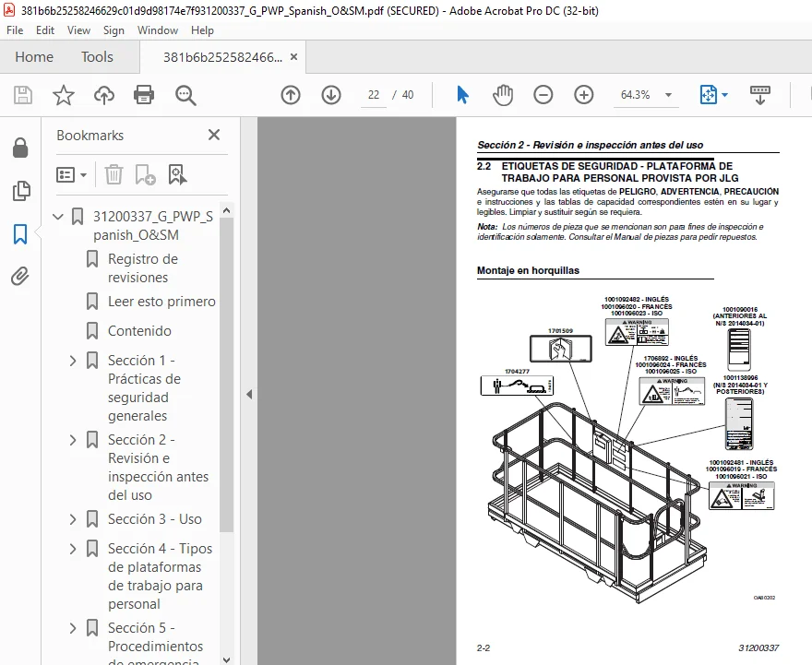Click the Save file icon
Screen dimensions: 812x665
coord(23,95)
